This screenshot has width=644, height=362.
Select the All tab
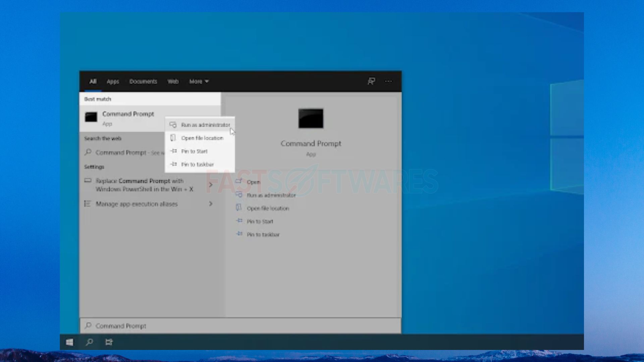tap(93, 81)
